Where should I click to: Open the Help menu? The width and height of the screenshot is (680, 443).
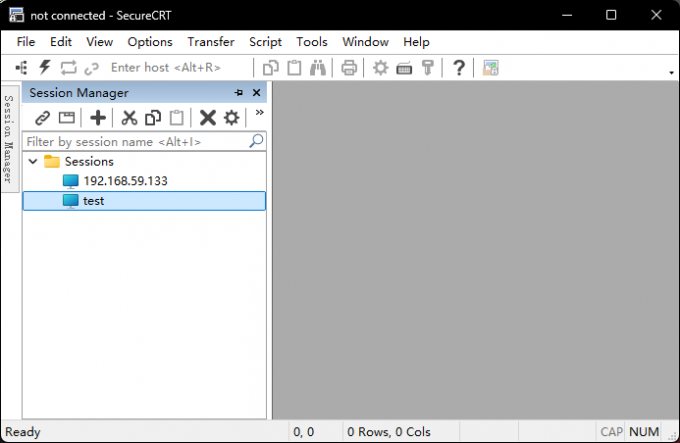click(x=416, y=42)
